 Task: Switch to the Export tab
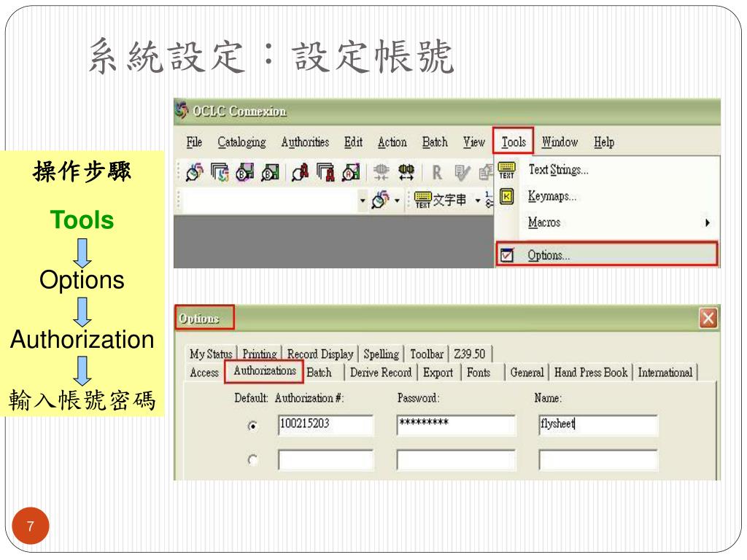(438, 373)
